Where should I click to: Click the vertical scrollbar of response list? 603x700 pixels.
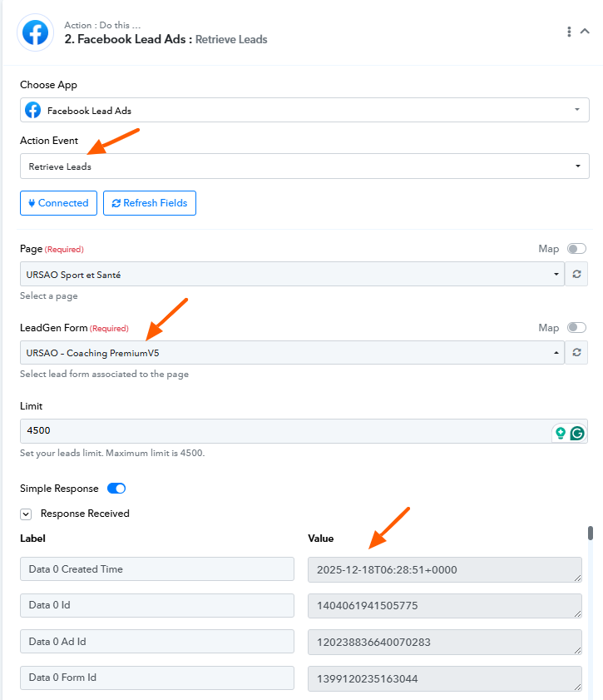click(591, 534)
